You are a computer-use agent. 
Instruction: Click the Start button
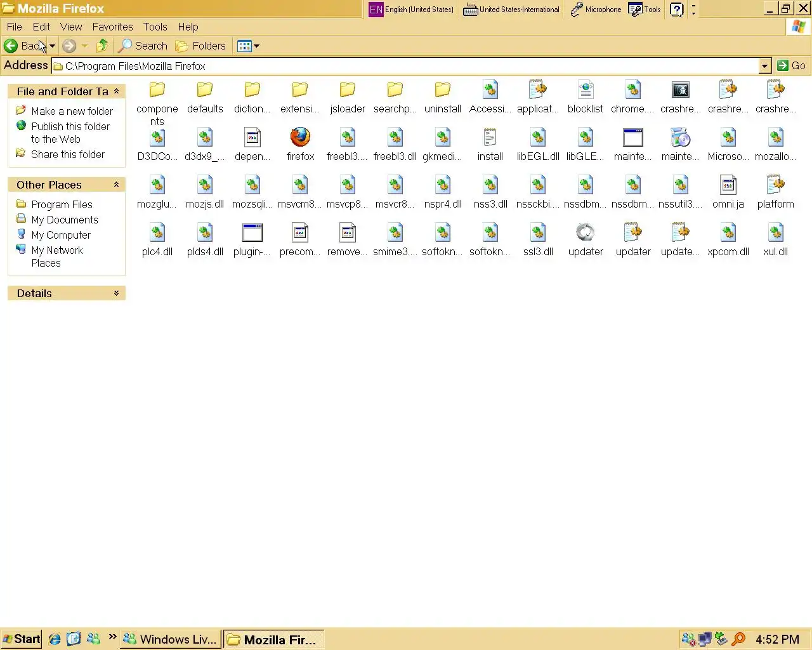coord(21,639)
